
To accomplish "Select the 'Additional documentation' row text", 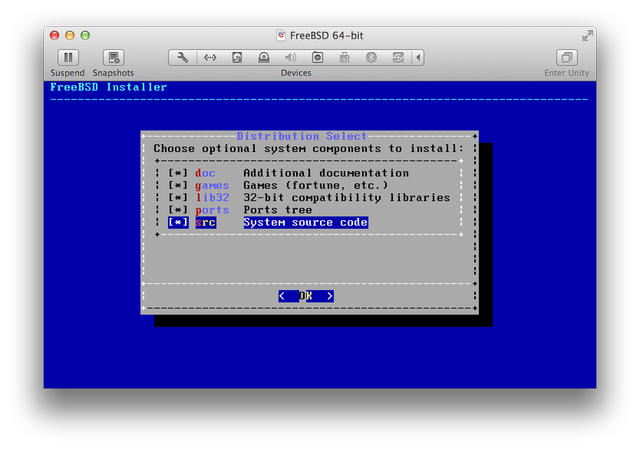I will pos(326,173).
